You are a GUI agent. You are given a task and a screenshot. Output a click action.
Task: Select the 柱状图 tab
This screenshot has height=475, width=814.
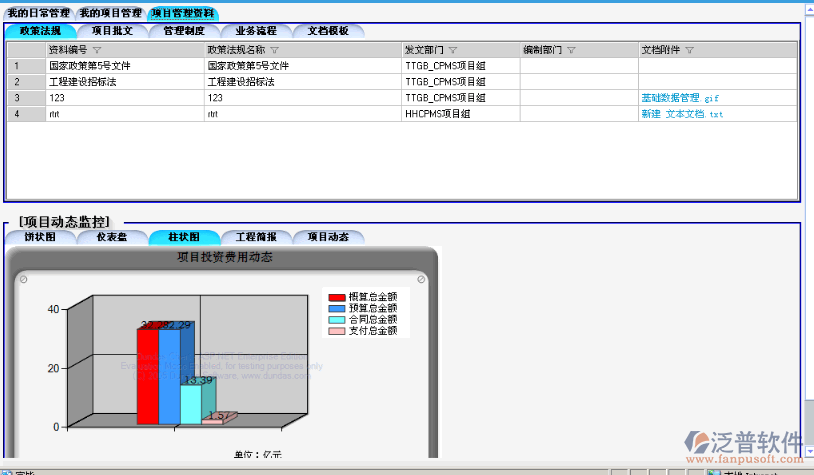click(x=184, y=237)
